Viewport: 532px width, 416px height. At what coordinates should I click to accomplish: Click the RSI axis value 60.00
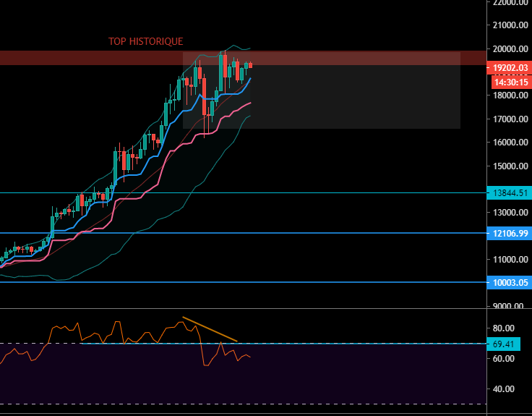[x=504, y=359]
